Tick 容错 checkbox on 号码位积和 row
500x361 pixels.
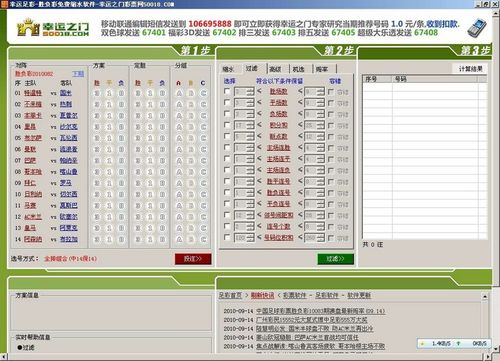point(331,238)
